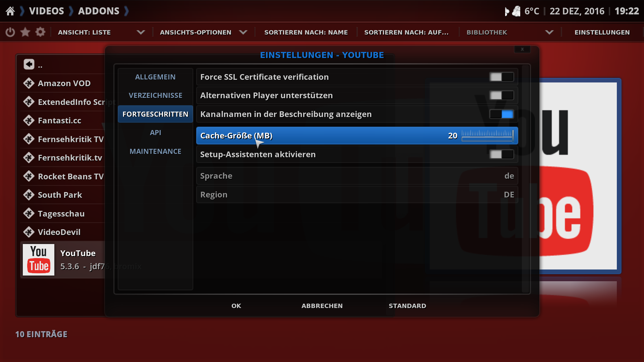Close the YouTube settings dialog
Screen dimensions: 644x362
[x=522, y=49]
